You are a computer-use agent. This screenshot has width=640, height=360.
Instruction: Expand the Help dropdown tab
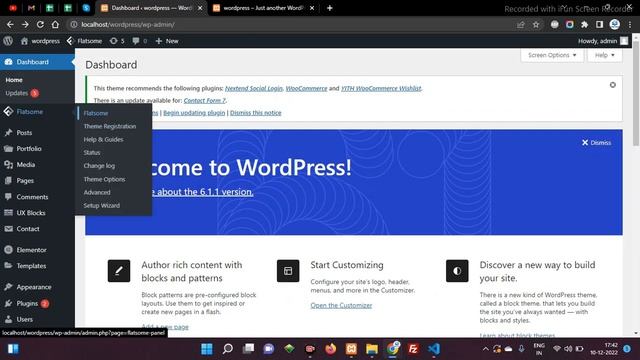[604, 55]
